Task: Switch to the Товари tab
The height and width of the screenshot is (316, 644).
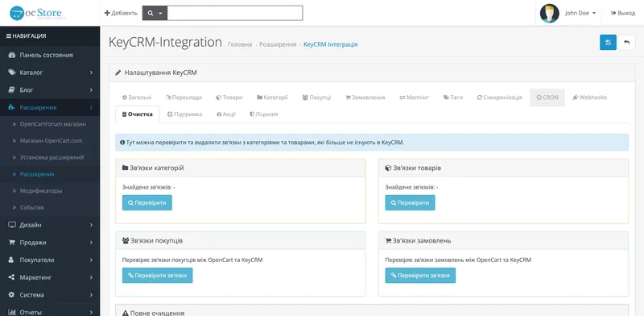Action: (x=229, y=98)
